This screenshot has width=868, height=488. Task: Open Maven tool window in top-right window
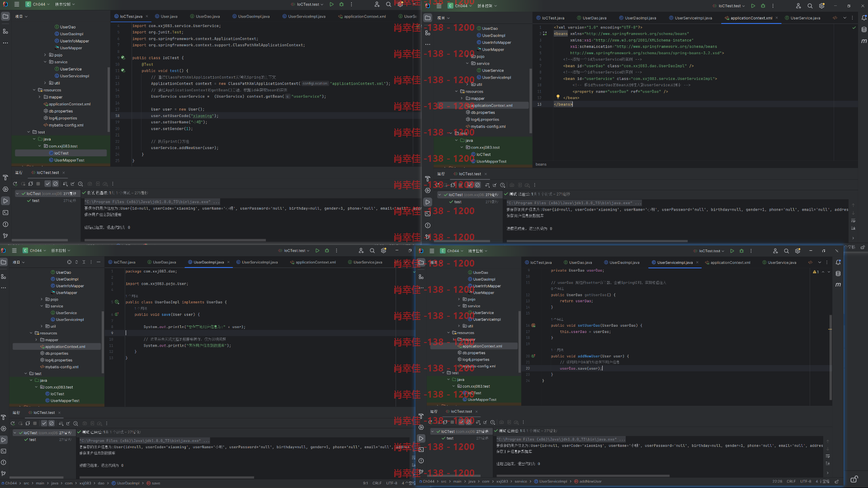864,41
